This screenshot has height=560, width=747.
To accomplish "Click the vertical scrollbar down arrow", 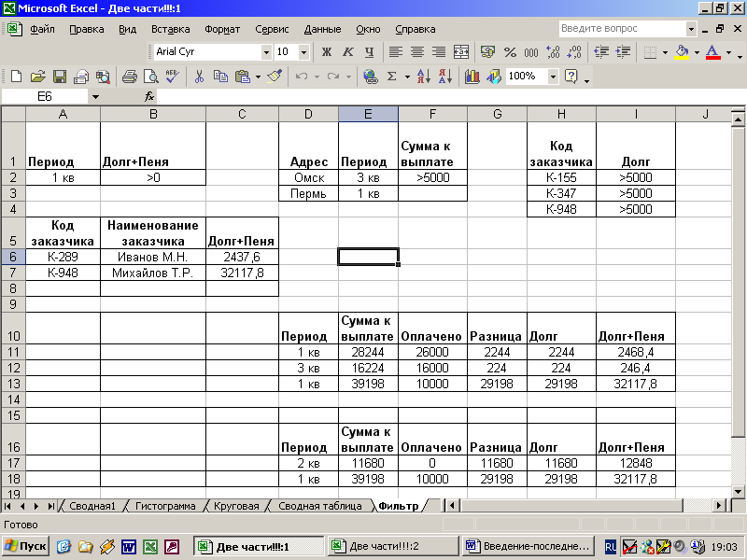I will [x=738, y=492].
